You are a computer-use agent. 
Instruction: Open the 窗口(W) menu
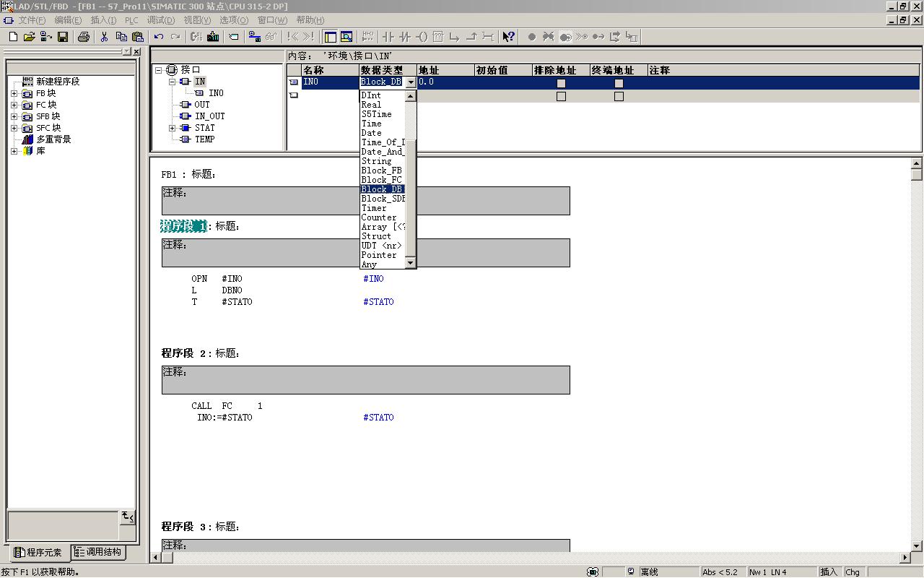tap(272, 20)
